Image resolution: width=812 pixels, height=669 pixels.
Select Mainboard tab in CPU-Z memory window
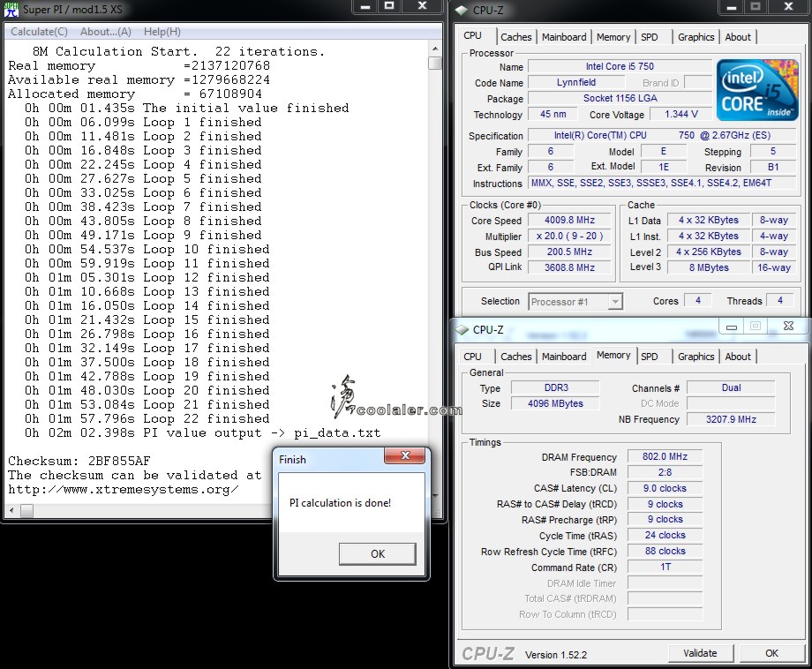[564, 357]
